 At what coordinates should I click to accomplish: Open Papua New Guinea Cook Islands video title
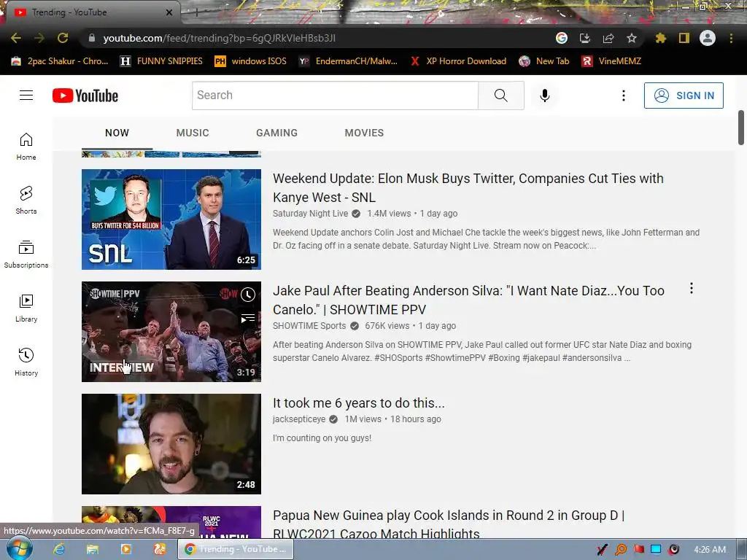click(x=449, y=524)
